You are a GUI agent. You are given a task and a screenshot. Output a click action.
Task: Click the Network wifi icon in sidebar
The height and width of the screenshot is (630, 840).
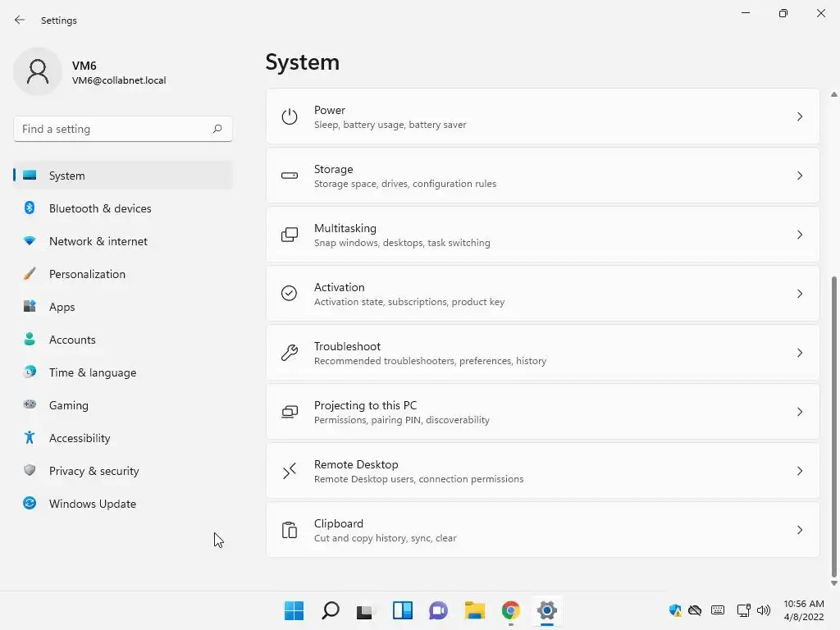(x=30, y=241)
